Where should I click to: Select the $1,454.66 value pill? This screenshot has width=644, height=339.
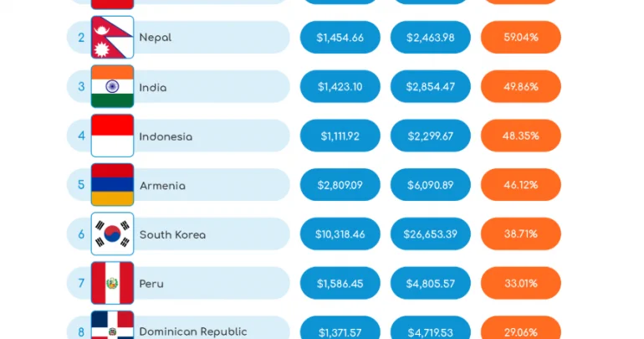[340, 38]
